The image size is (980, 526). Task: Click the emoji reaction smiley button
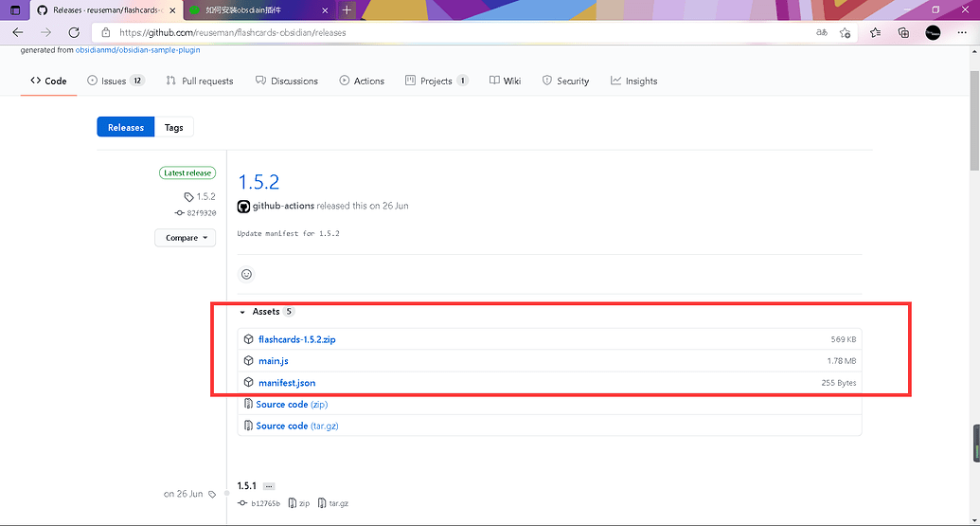(247, 274)
